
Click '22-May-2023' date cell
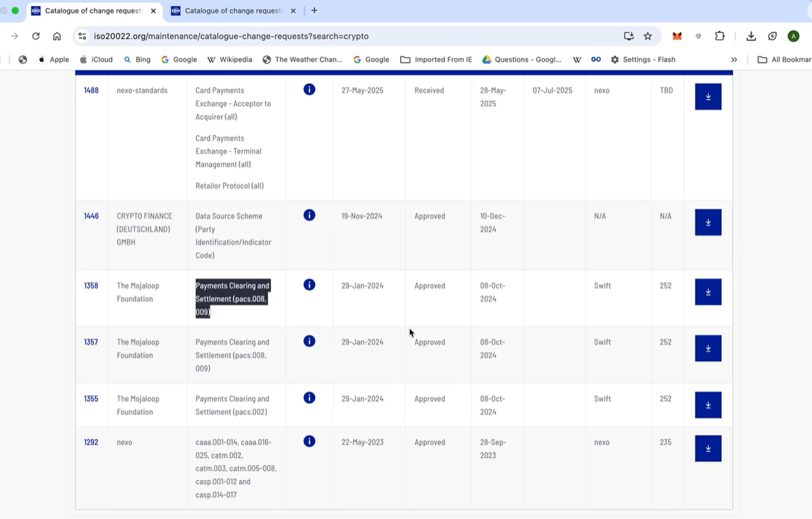click(x=363, y=442)
